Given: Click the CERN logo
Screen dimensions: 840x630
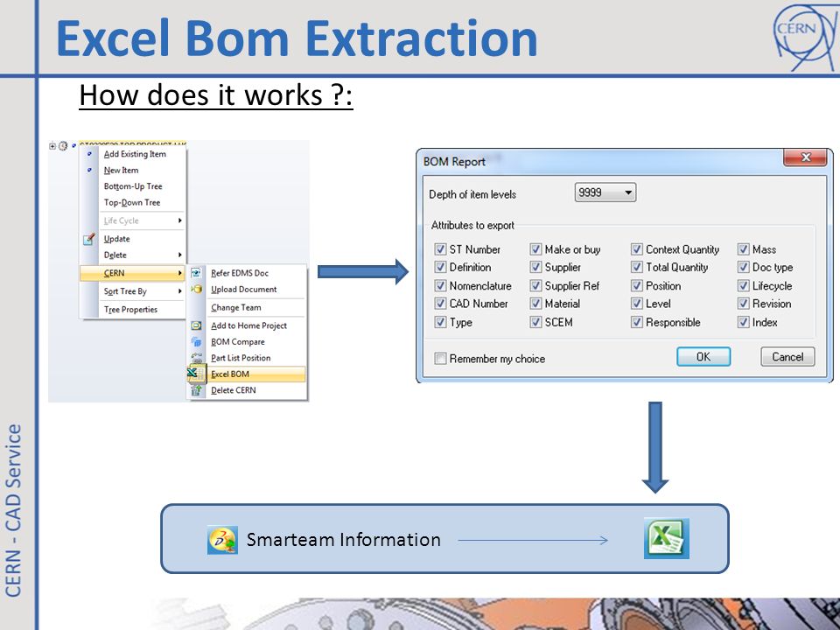Looking at the screenshot, I should tap(805, 36).
